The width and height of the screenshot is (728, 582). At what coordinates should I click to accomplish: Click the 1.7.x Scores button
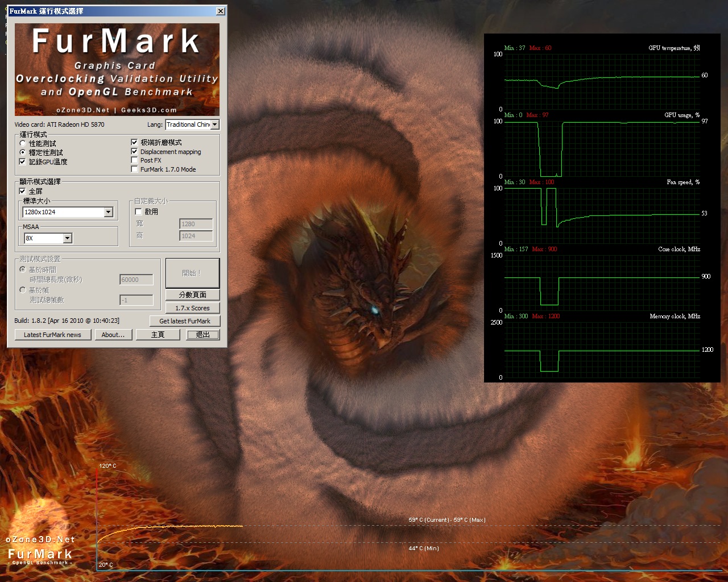[192, 308]
